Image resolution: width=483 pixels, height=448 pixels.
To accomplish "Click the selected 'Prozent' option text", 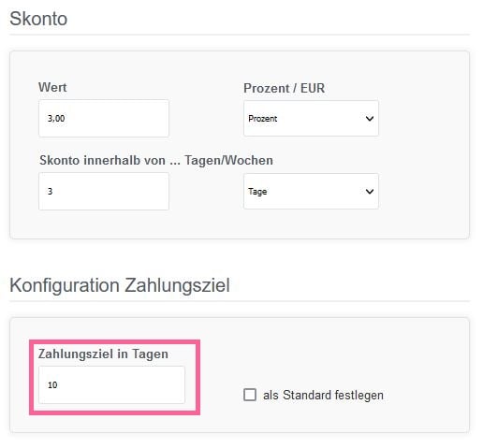I will click(x=263, y=119).
